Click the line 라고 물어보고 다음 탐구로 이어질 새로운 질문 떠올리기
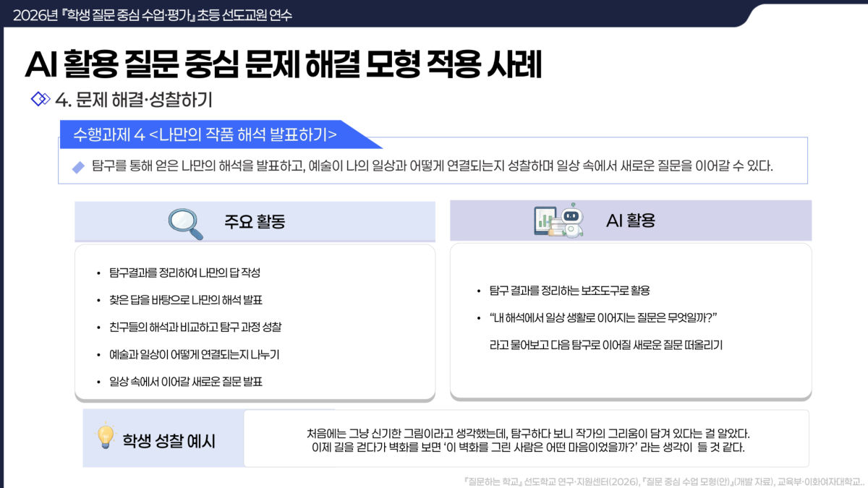Viewport: 868px width, 488px height. pyautogui.click(x=606, y=346)
